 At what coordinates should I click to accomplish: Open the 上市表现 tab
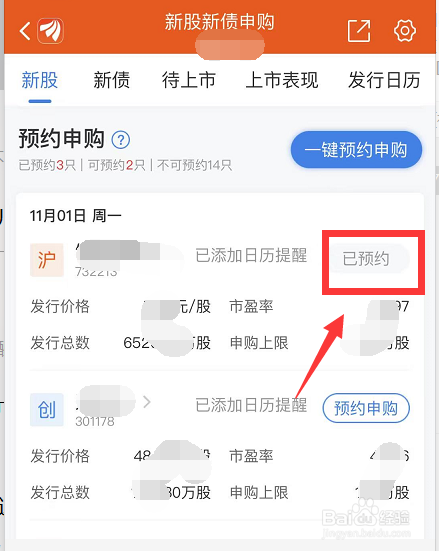coord(282,80)
